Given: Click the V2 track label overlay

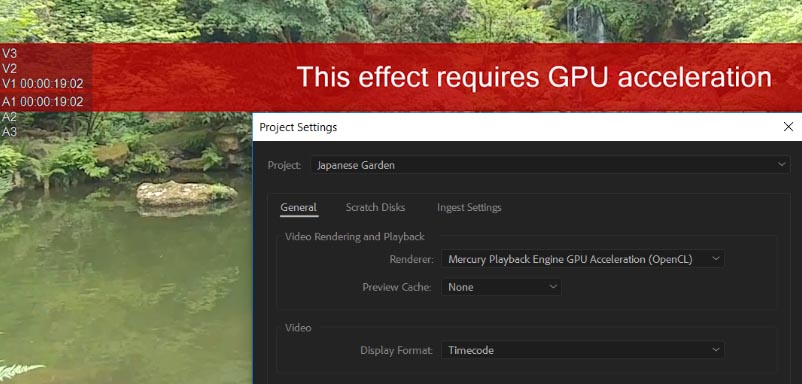Looking at the screenshot, I should point(9,69).
